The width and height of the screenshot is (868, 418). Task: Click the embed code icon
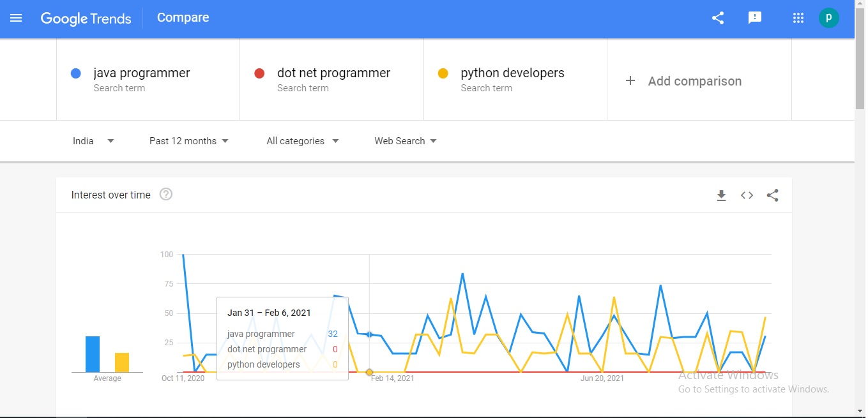pos(747,195)
